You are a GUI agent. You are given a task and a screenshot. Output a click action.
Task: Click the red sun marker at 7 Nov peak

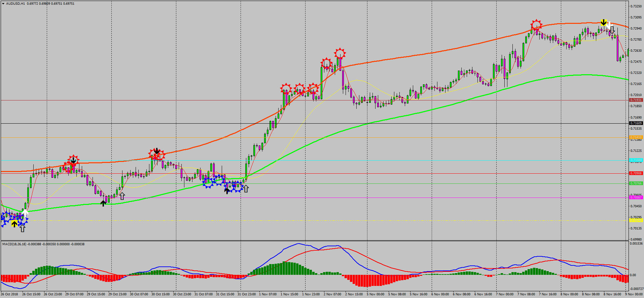536,25
